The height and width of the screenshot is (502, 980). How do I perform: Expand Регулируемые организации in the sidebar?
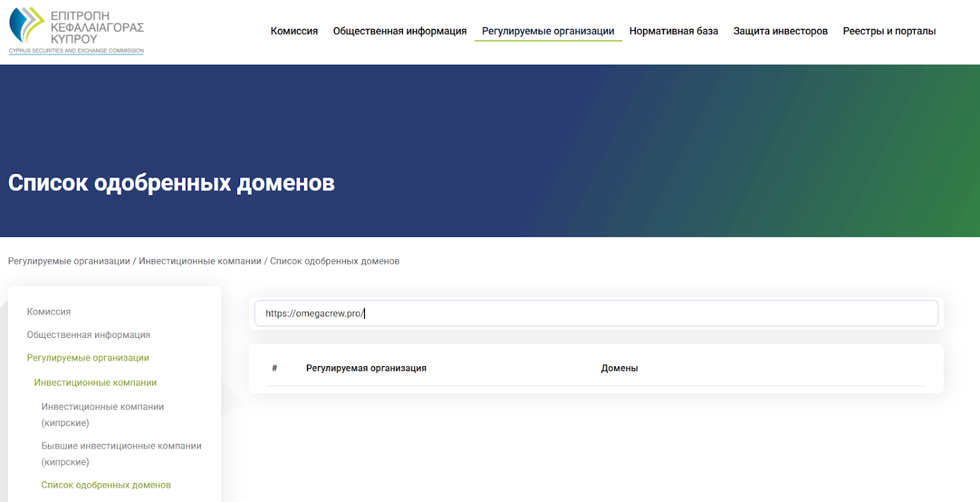click(88, 358)
